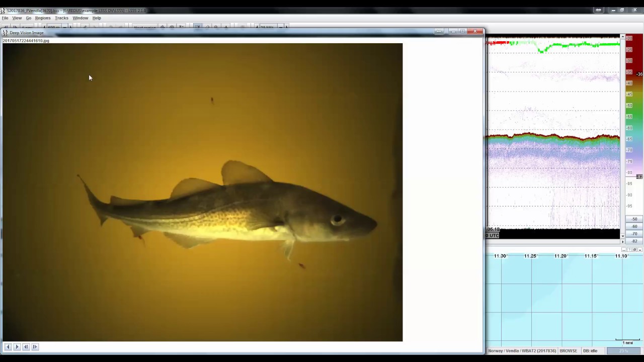Click the echogram horizontal scroll right arrow
Image resolution: width=644 pixels, height=362 pixels.
pos(623,241)
